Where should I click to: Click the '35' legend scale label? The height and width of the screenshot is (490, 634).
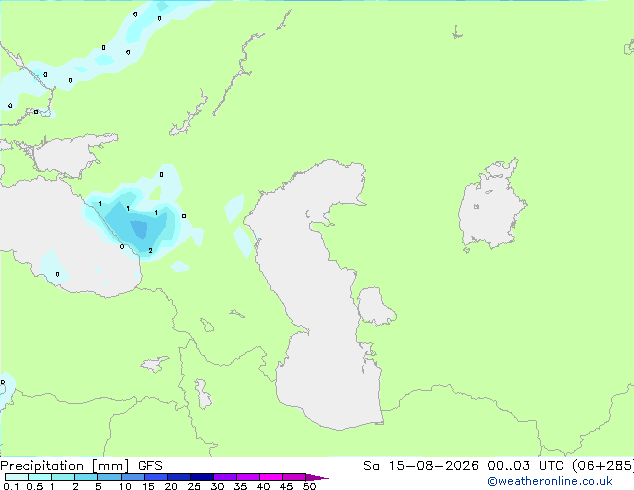(240, 486)
